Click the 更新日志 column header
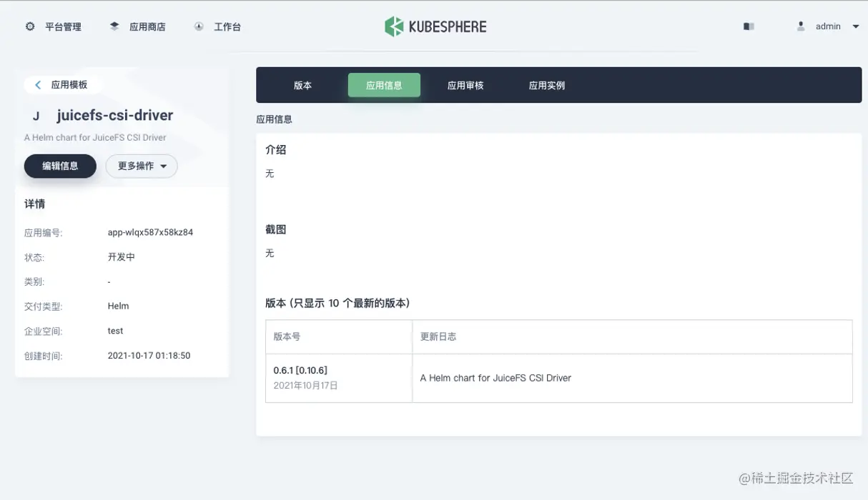The width and height of the screenshot is (868, 500). [438, 336]
